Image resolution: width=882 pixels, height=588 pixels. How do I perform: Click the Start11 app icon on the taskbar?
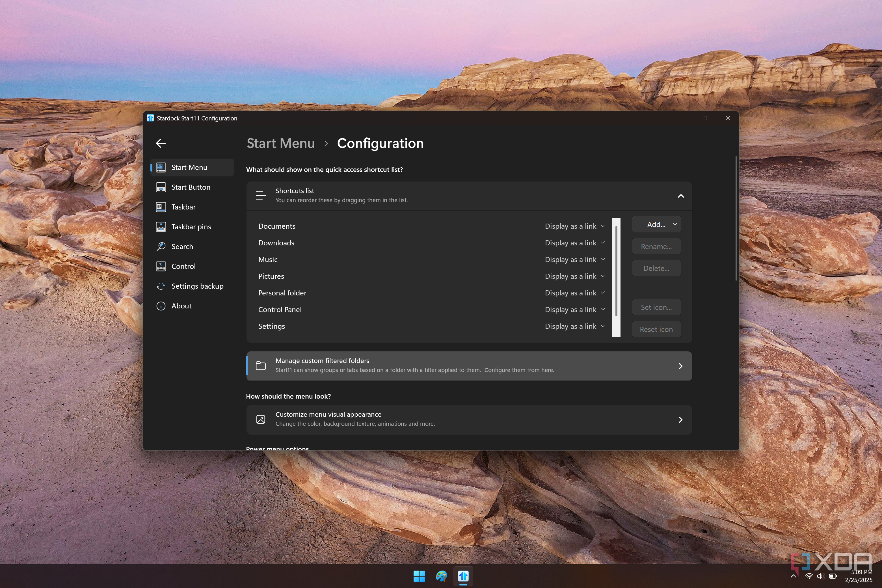[x=463, y=576]
